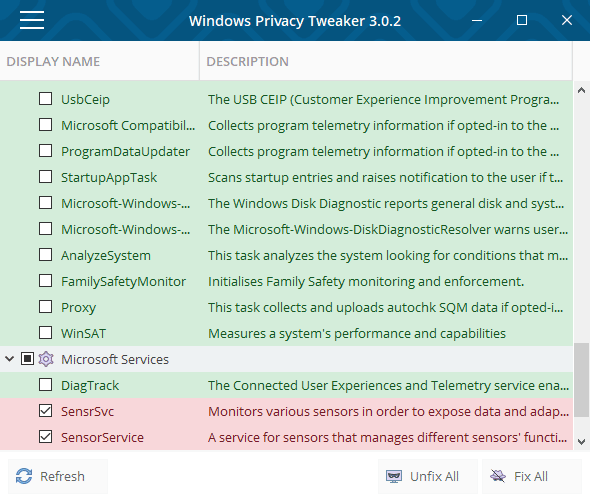Click the scrollbar up arrow
590x501 pixels.
tap(581, 90)
